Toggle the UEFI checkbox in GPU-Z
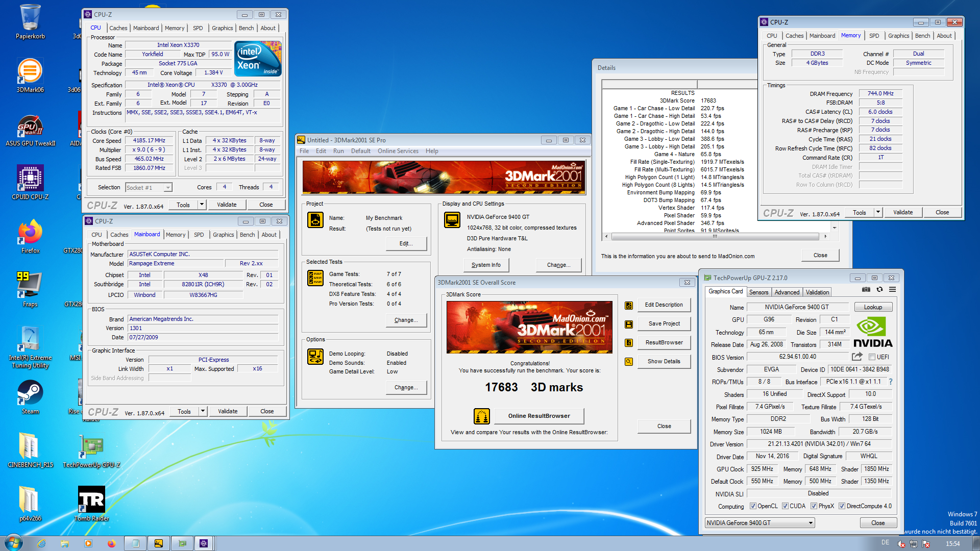Image resolution: width=980 pixels, height=551 pixels. [x=872, y=357]
